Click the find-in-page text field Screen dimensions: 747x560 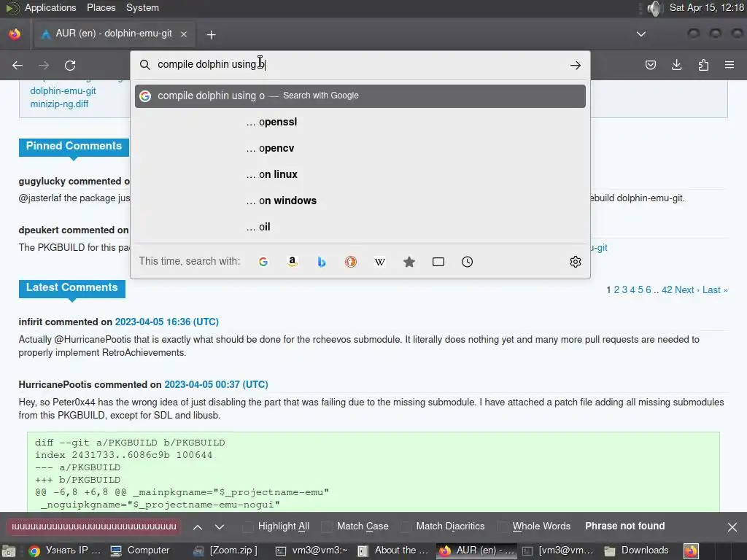point(94,526)
